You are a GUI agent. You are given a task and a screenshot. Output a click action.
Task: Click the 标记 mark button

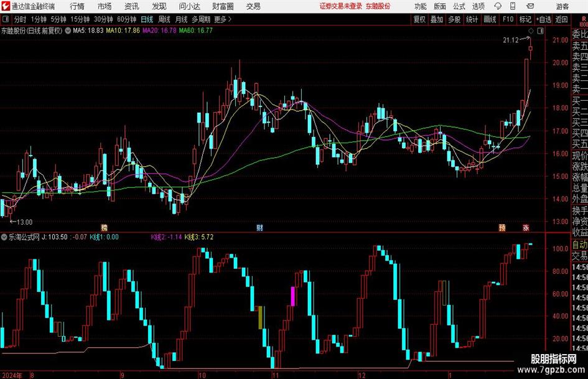[x=525, y=19]
